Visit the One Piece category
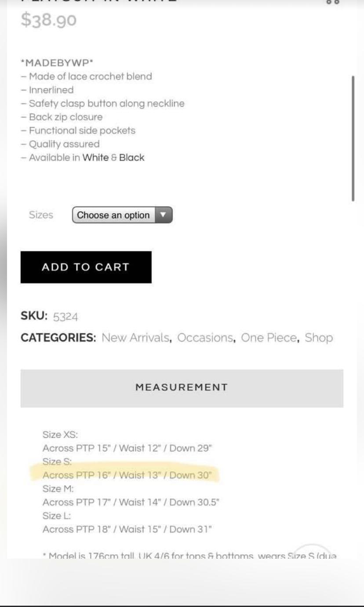The image size is (364, 607). click(x=269, y=338)
